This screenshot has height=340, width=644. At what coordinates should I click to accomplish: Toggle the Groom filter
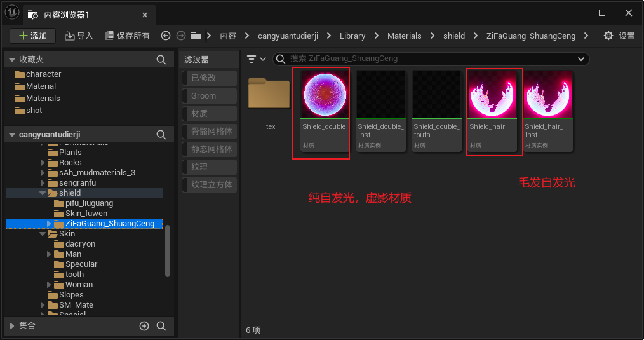(208, 96)
